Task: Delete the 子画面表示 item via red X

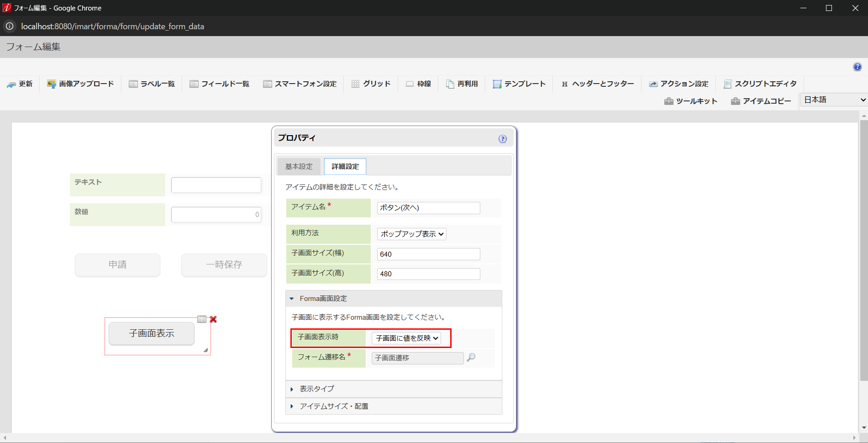Action: [x=213, y=320]
